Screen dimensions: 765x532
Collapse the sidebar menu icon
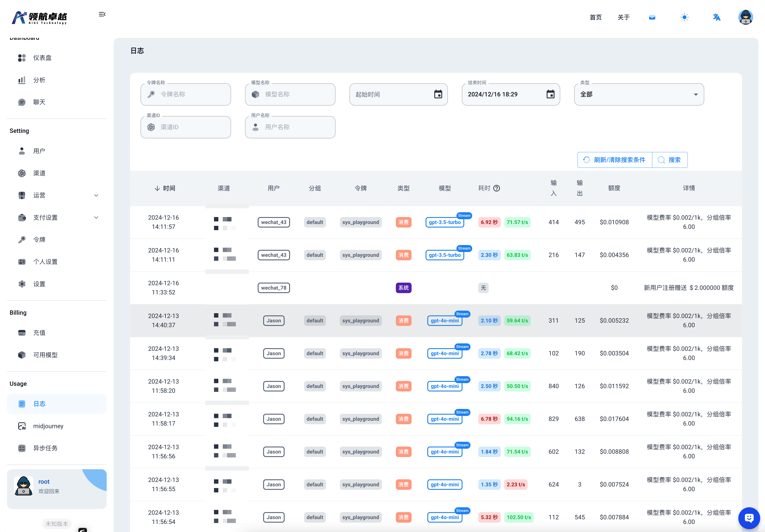102,14
